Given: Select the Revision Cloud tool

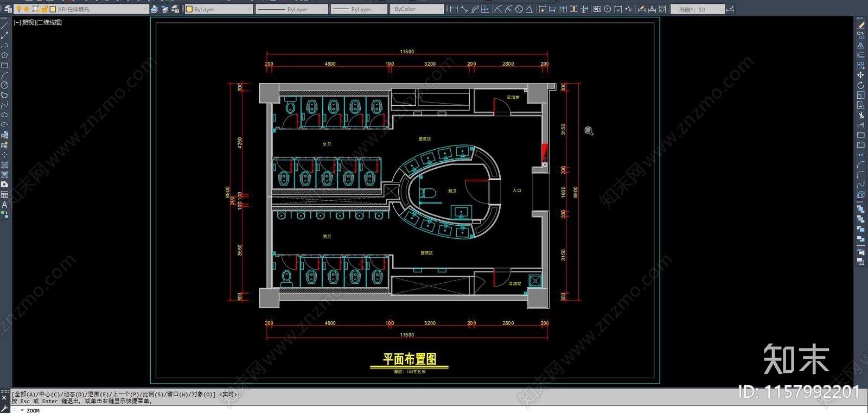Looking at the screenshot, I should [4, 95].
